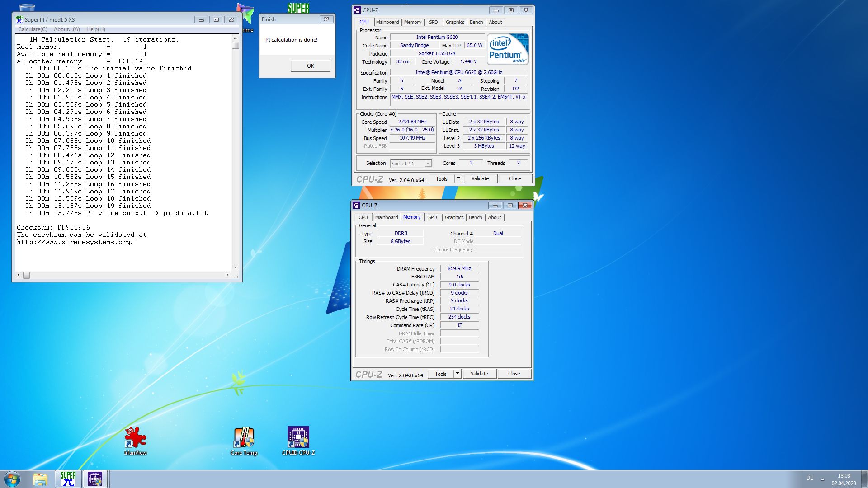This screenshot has height=488, width=868.
Task: Click the Super PI vertical scrollbar thumb
Action: point(236,45)
